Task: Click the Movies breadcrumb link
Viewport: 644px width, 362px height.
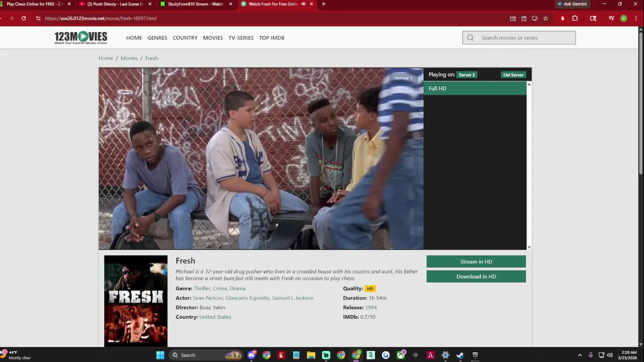Action: pos(129,58)
